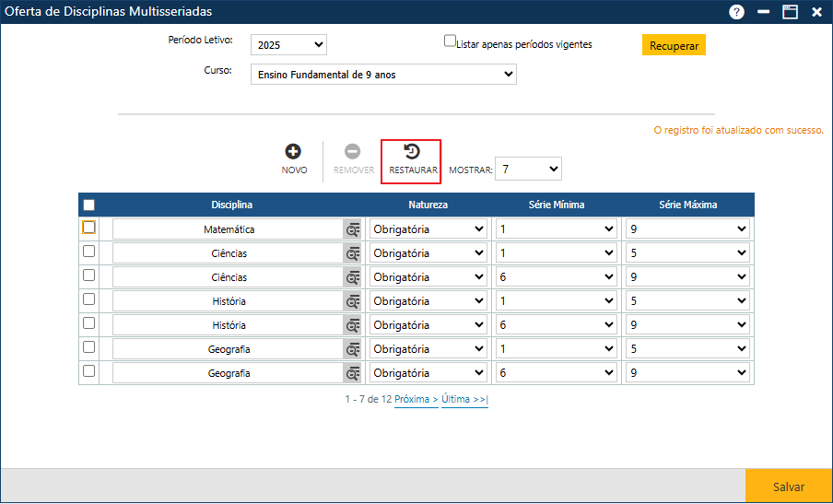The width and height of the screenshot is (833, 504).
Task: Open the lookup icon for the first História row
Action: pyautogui.click(x=352, y=301)
